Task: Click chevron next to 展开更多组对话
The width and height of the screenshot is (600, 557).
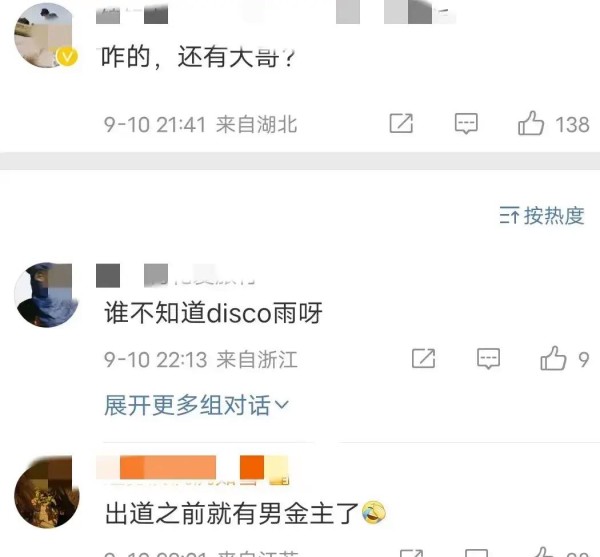Action: pyautogui.click(x=281, y=405)
